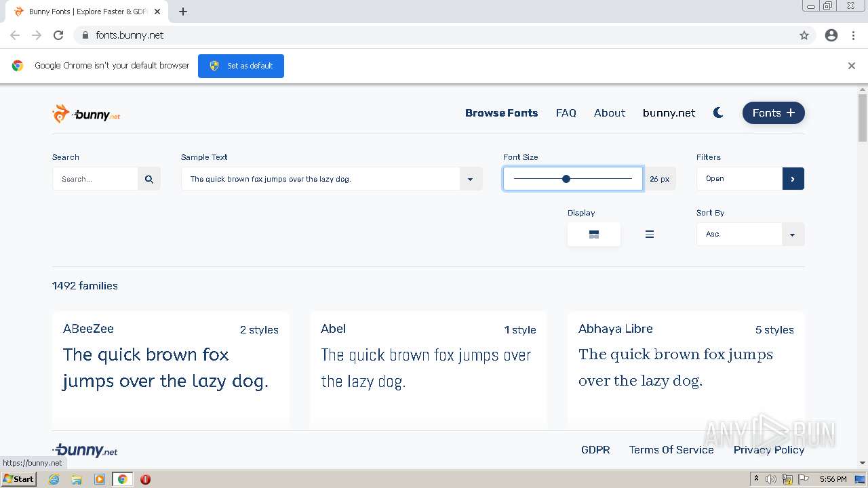Open Privacy Policy footer link
Image resolution: width=868 pixels, height=488 pixels.
769,450
